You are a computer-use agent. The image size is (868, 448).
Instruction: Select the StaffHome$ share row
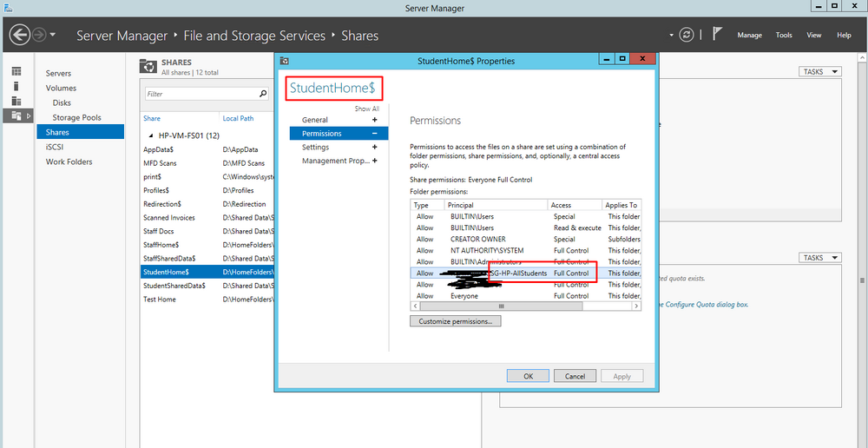point(207,245)
